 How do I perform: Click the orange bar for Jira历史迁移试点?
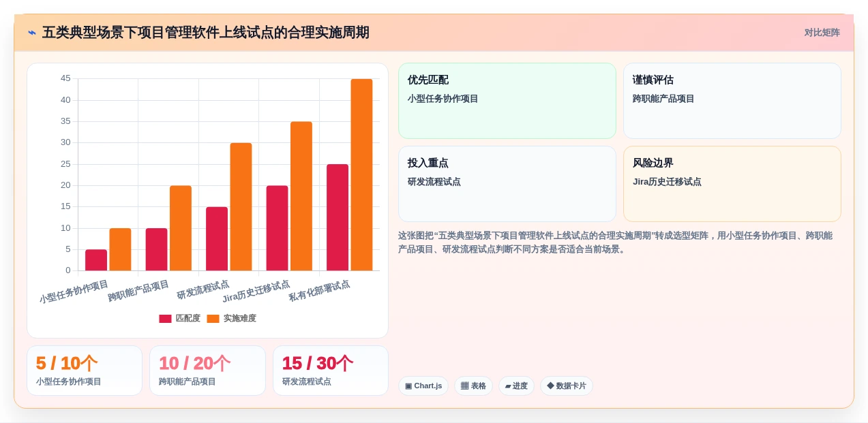[x=301, y=196]
